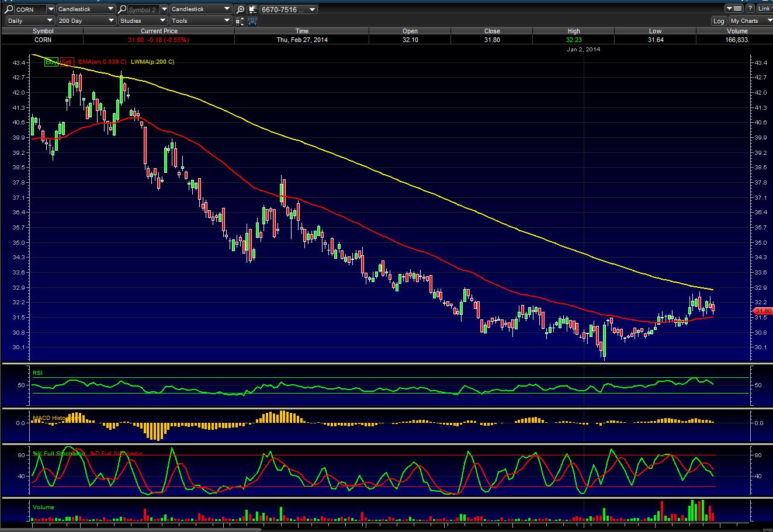Open the Studies menu

[x=142, y=21]
